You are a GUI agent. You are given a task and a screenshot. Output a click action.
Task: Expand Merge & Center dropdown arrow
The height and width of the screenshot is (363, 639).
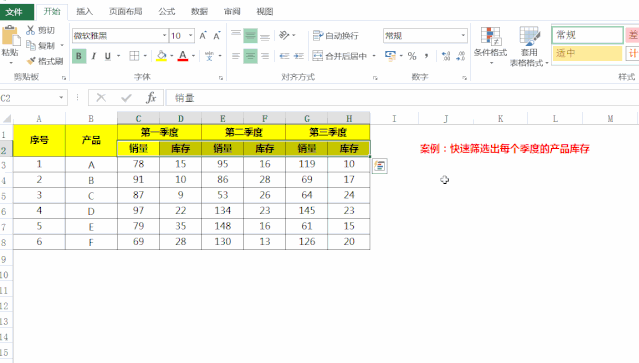tap(374, 56)
